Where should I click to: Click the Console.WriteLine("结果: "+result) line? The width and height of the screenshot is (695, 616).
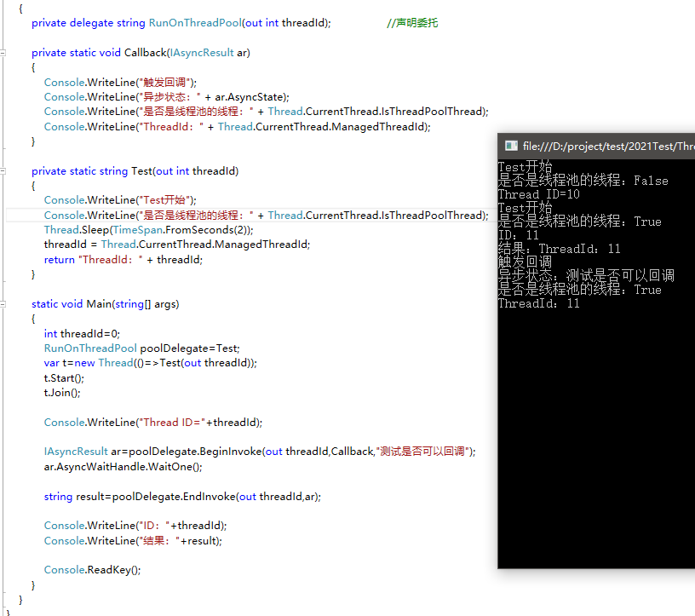coord(133,541)
